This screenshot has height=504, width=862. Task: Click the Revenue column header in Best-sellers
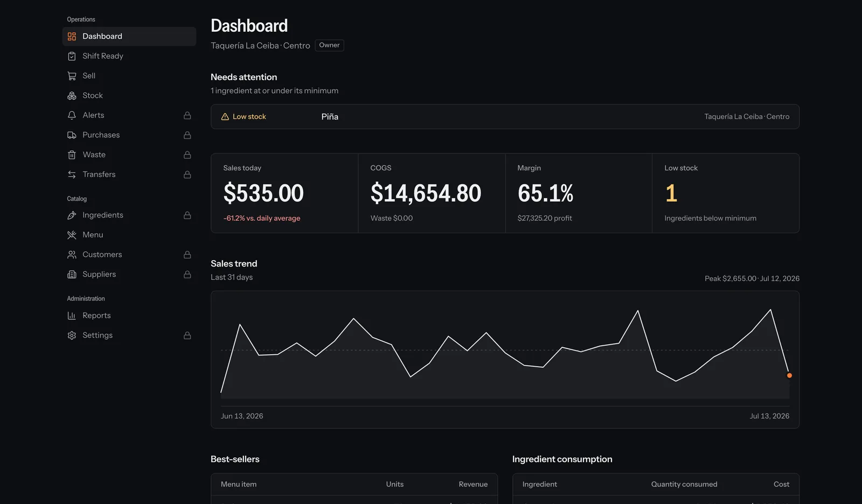[473, 485]
